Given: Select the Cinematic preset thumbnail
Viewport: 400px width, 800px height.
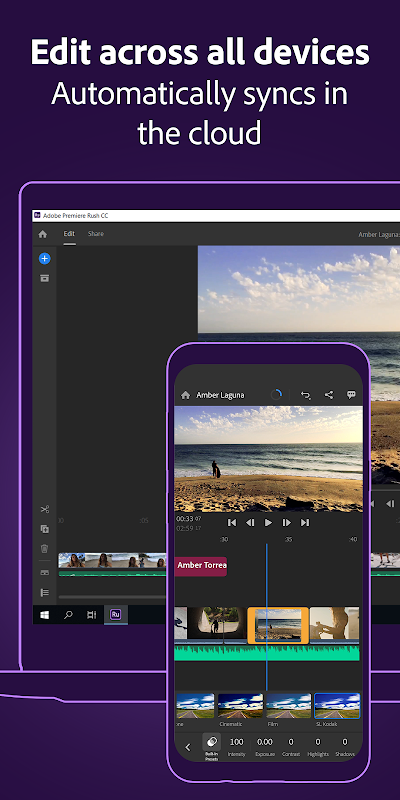Looking at the screenshot, I should click(240, 706).
